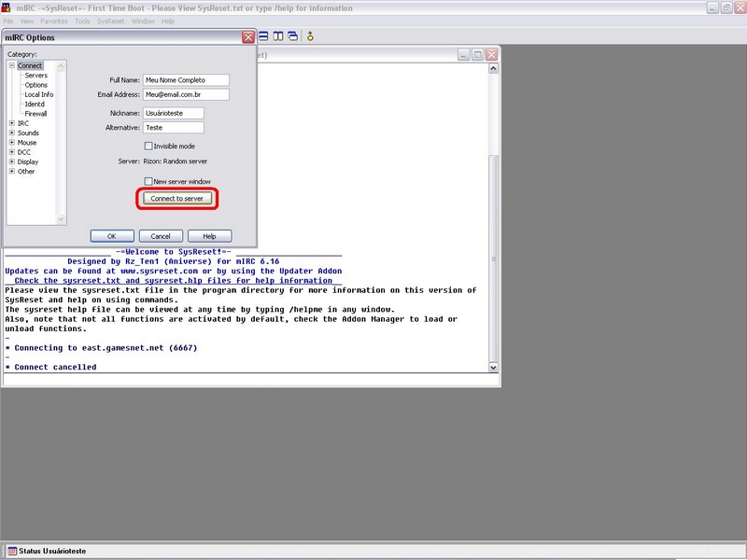Expand the DCC category node
747x560 pixels.
coord(11,152)
